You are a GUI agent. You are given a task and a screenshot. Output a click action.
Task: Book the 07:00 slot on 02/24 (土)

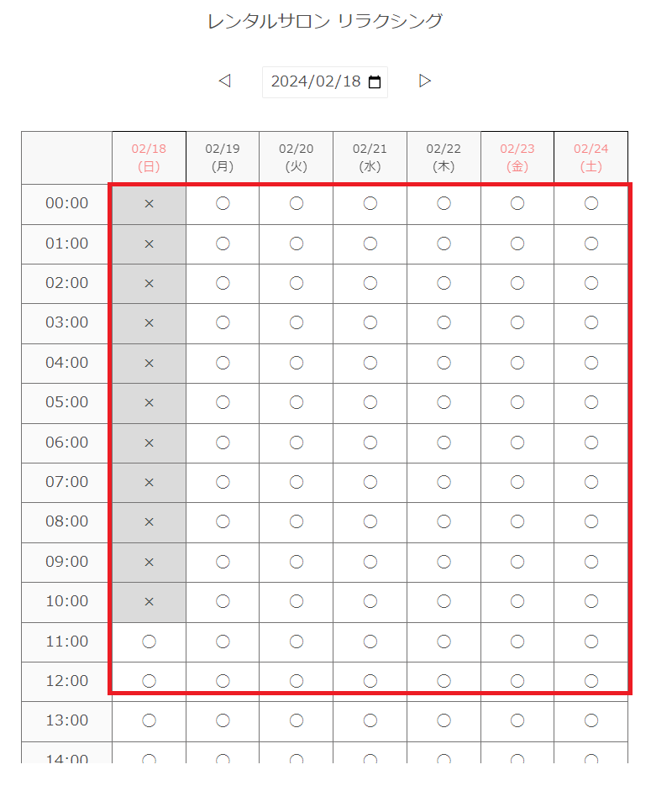(591, 482)
